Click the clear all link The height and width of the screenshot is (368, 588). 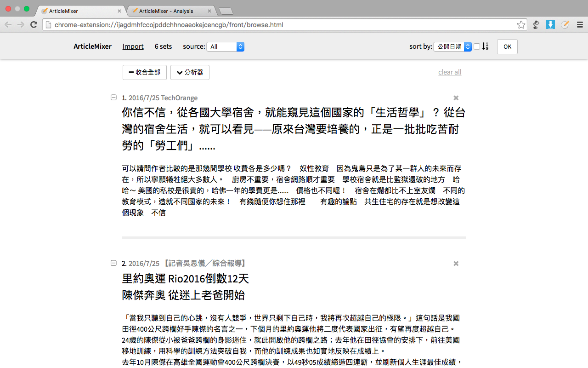(450, 72)
